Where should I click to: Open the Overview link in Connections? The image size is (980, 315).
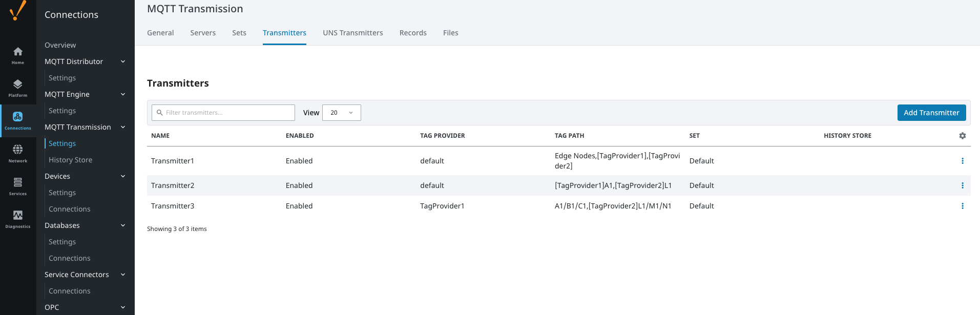click(60, 45)
